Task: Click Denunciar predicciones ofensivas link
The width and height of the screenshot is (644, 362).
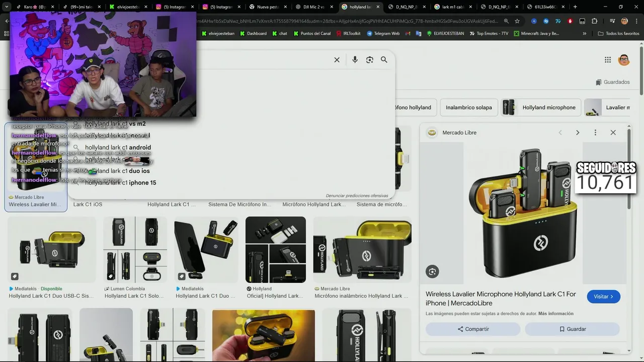Action: point(357,196)
